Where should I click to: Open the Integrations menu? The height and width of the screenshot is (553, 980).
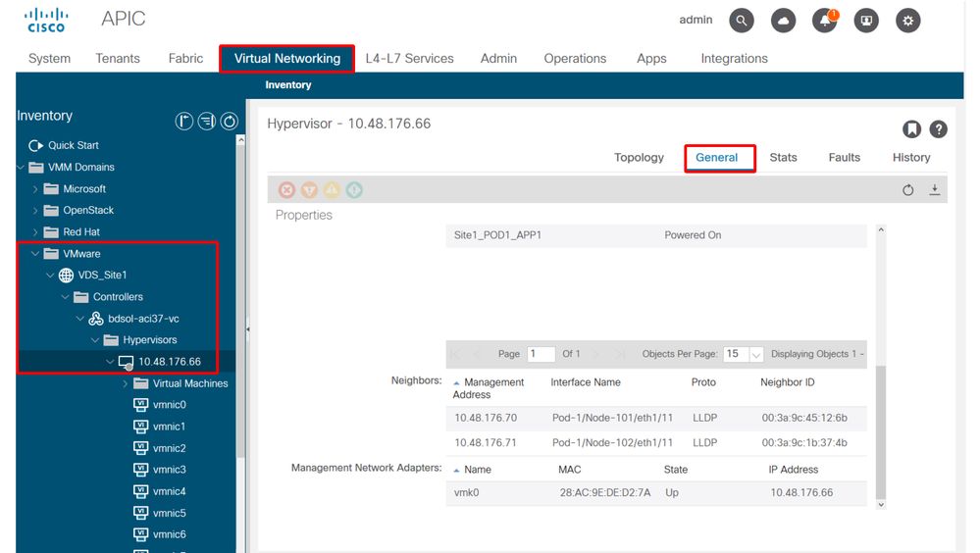[x=735, y=58]
